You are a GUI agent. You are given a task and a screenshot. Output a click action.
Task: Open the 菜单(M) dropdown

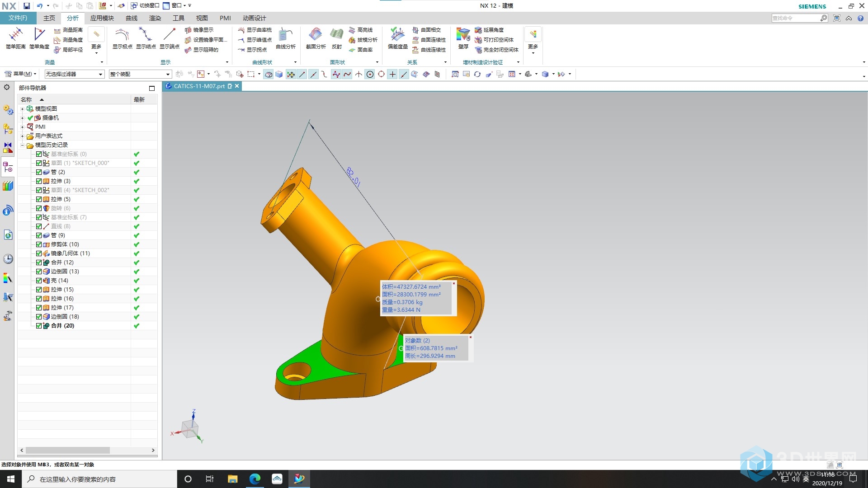pyautogui.click(x=20, y=74)
